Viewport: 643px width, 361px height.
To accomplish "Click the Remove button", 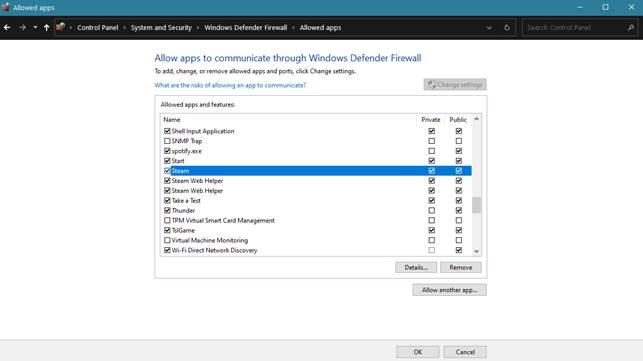I will (461, 267).
